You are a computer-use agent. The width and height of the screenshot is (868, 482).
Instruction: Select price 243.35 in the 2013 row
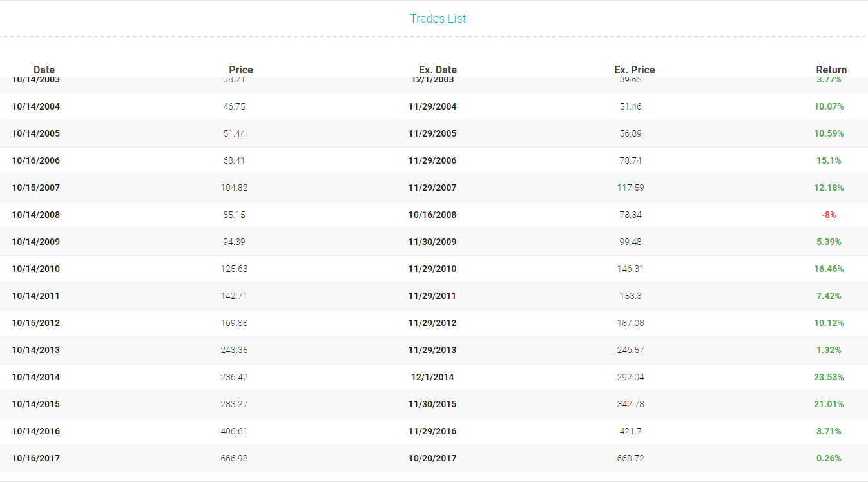234,350
